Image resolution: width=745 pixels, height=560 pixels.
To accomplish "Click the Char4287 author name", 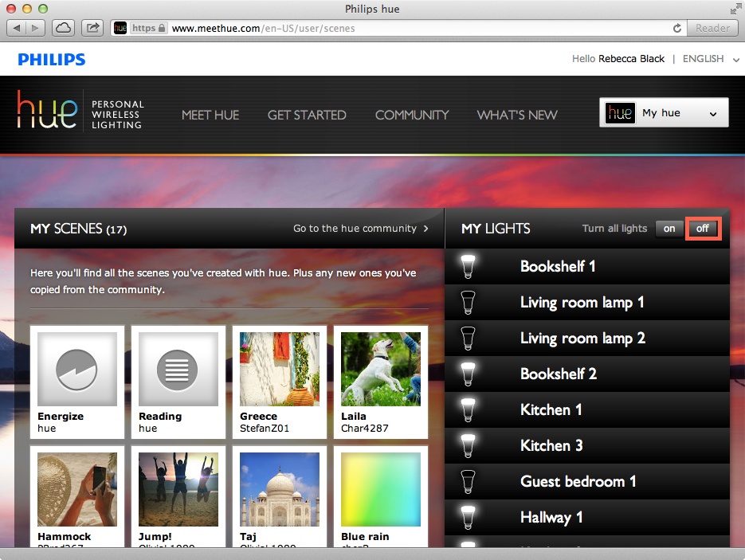I will tap(364, 429).
